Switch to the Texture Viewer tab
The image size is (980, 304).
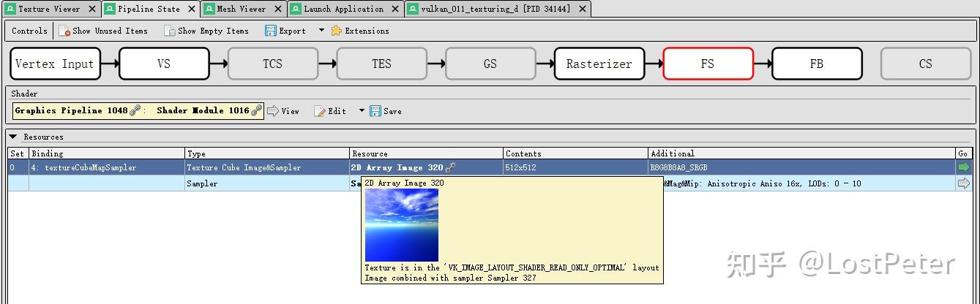coord(50,9)
